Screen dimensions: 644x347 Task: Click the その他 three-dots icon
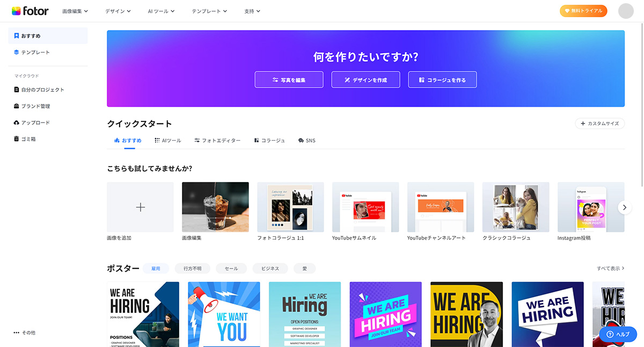click(17, 333)
